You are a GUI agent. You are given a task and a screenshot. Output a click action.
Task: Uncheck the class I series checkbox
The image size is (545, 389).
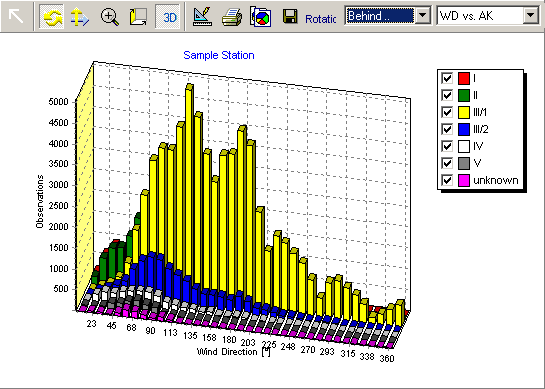click(x=447, y=78)
